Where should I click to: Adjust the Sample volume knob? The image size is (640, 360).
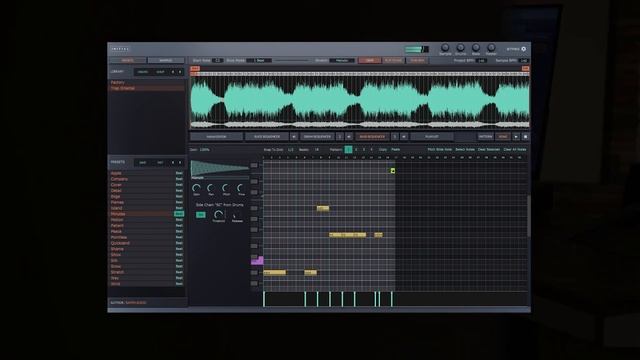(x=445, y=48)
